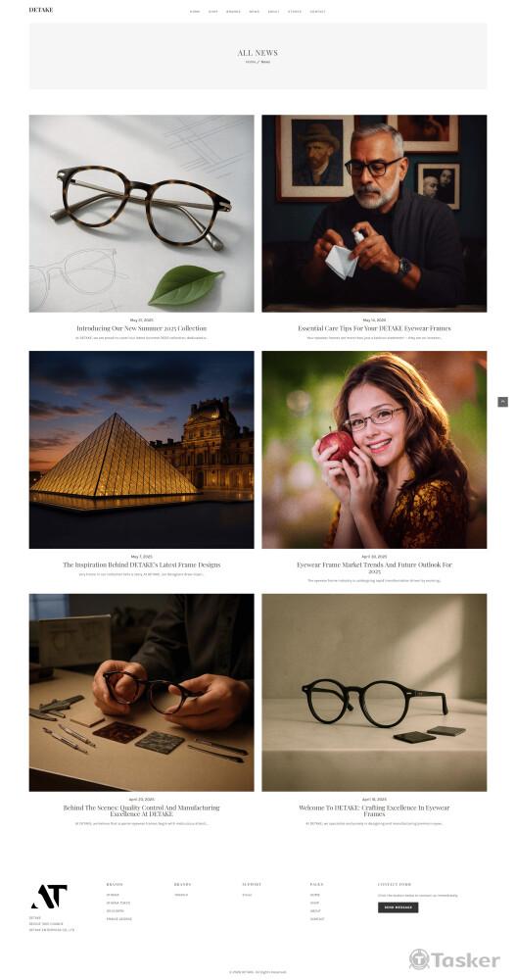Go to Stores in top navigation
This screenshot has width=516, height=980.
click(295, 11)
